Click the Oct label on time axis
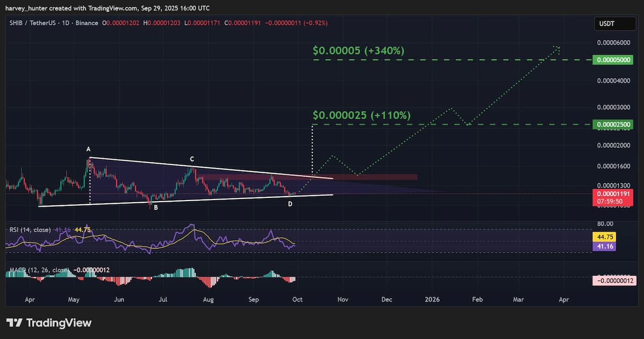Viewport: 644px width, 339px height. pos(298,299)
